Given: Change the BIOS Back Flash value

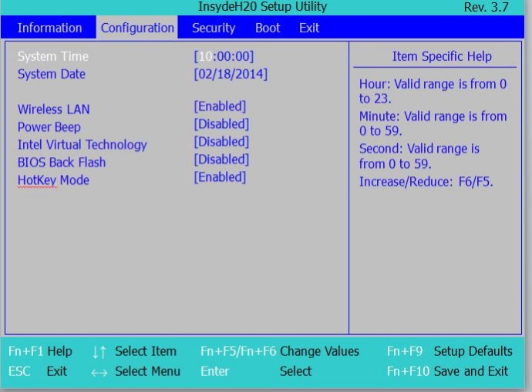Looking at the screenshot, I should [221, 159].
